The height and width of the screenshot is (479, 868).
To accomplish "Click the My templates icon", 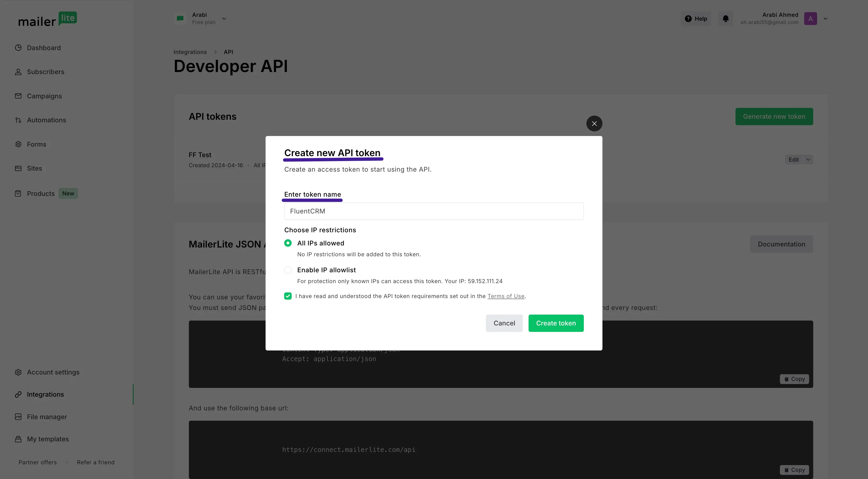I will click(x=18, y=439).
